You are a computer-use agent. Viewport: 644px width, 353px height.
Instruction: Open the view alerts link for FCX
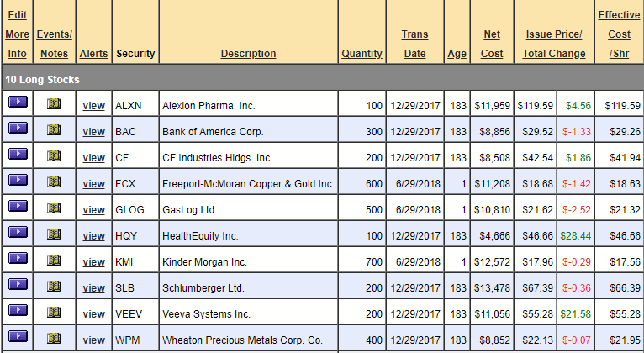(93, 184)
